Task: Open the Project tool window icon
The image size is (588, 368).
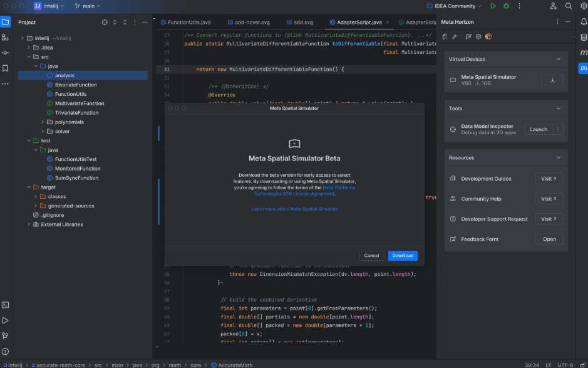Action: [x=6, y=21]
